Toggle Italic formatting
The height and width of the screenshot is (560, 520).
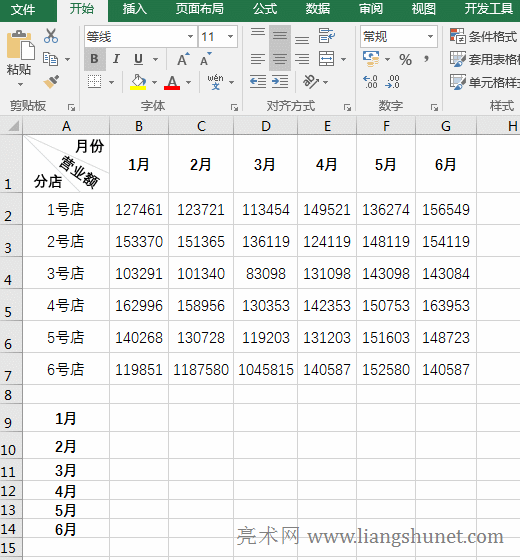click(116, 59)
